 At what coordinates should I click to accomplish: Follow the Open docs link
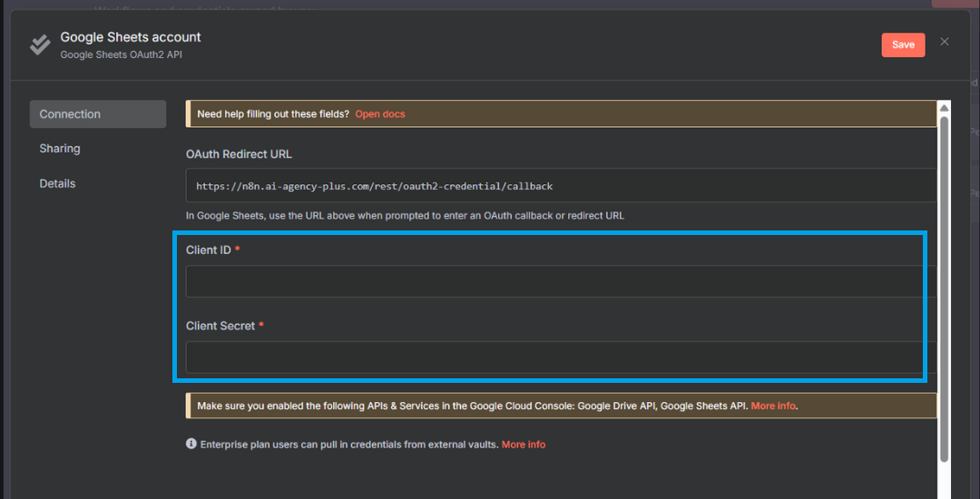coord(379,114)
